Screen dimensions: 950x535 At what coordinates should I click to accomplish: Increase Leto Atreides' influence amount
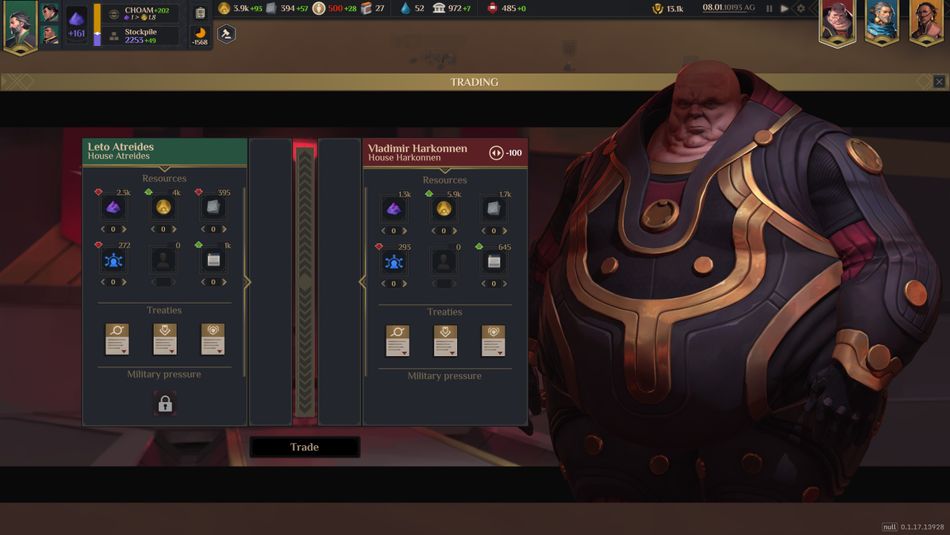point(124,282)
